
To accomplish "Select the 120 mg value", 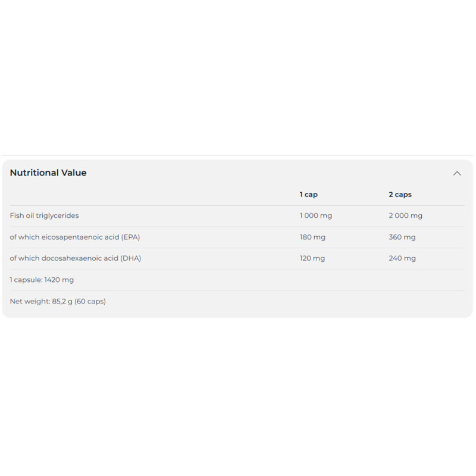I will (312, 258).
